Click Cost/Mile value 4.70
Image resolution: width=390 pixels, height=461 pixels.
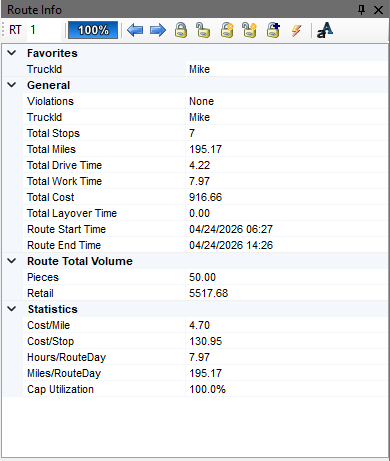tap(199, 325)
